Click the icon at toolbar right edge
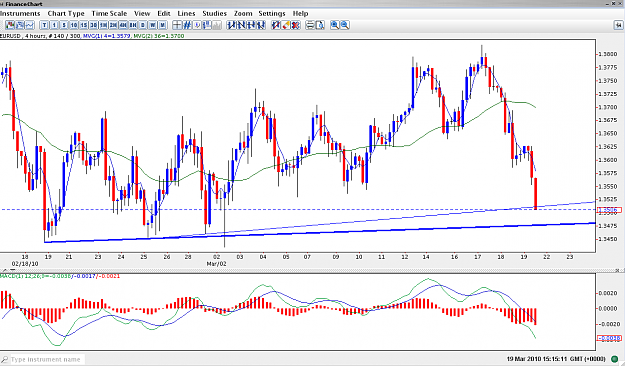625x366 pixels. pos(618,25)
